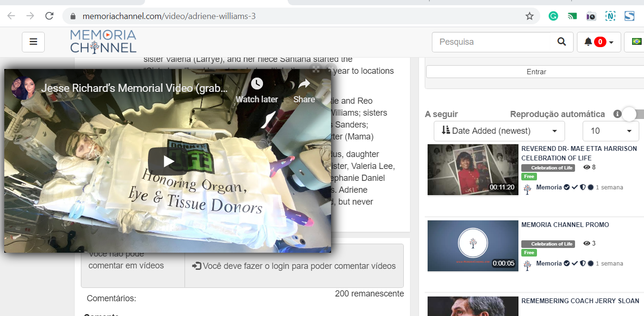Type in the Pesquisa search field

coord(492,42)
